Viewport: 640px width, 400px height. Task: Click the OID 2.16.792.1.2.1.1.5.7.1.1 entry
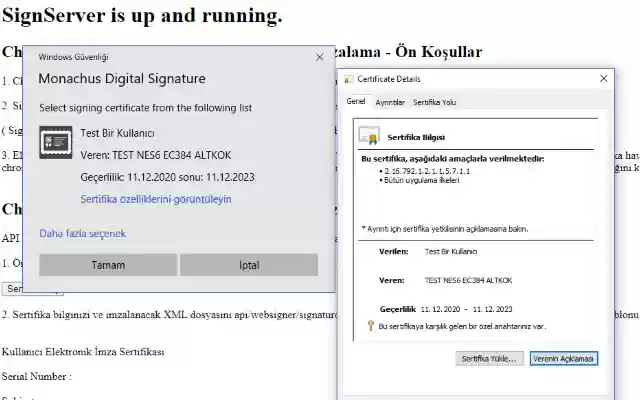427,171
